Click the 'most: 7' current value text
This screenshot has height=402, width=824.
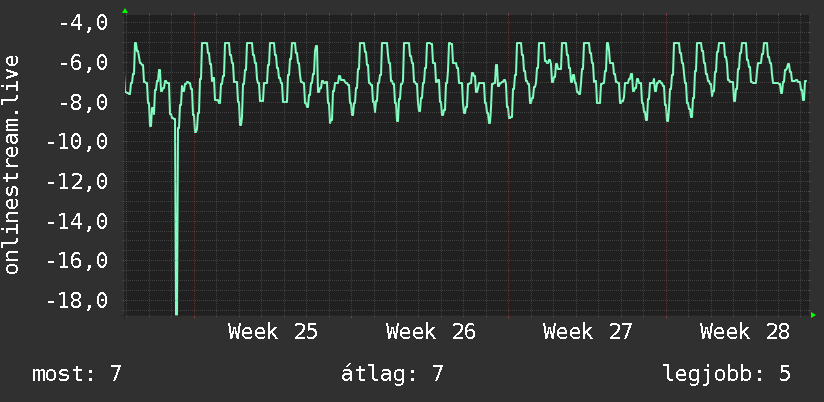(x=77, y=374)
